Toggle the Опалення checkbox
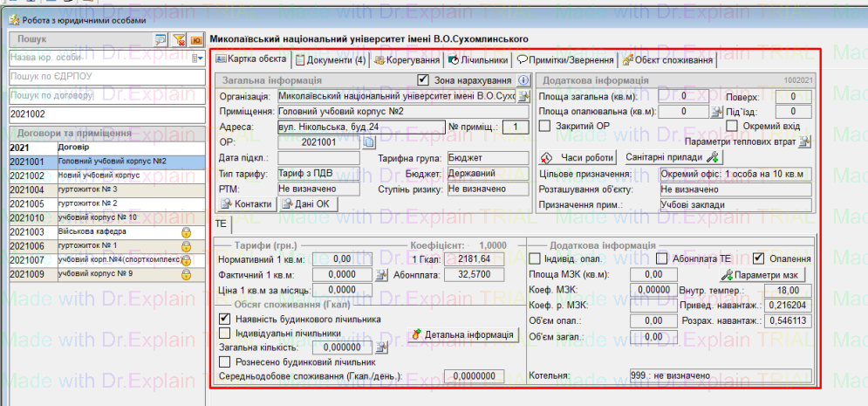The height and width of the screenshot is (406, 868). [759, 258]
